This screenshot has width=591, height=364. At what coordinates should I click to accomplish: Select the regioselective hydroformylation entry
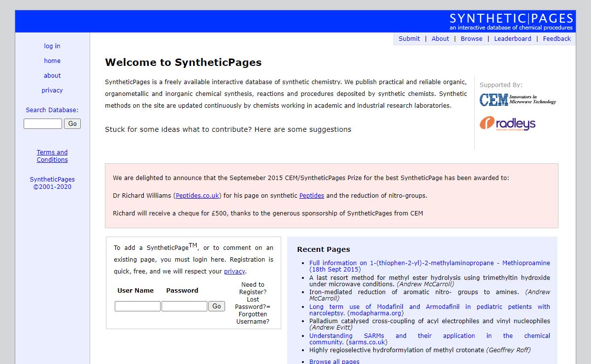pyautogui.click(x=420, y=350)
